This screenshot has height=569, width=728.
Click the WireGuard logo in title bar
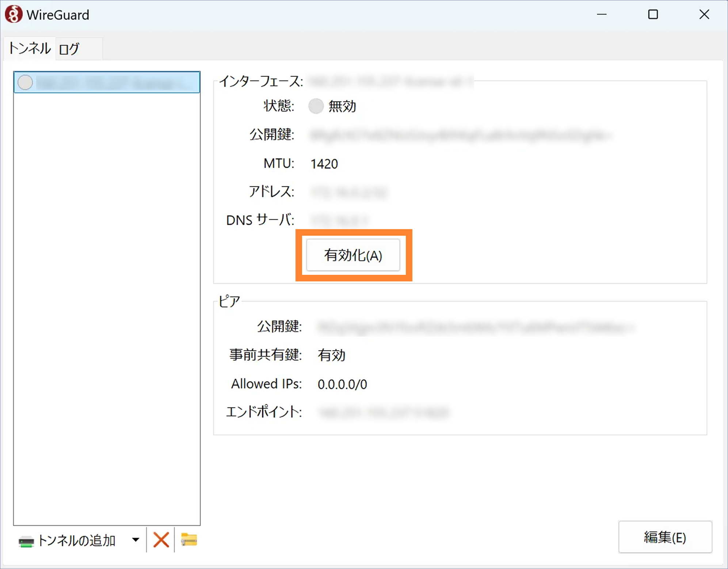[x=14, y=15]
